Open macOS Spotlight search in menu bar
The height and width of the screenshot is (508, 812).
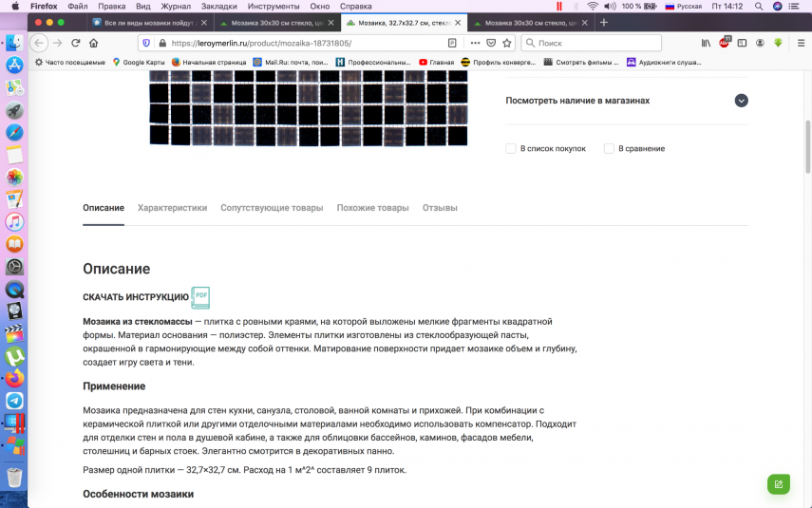(x=759, y=7)
